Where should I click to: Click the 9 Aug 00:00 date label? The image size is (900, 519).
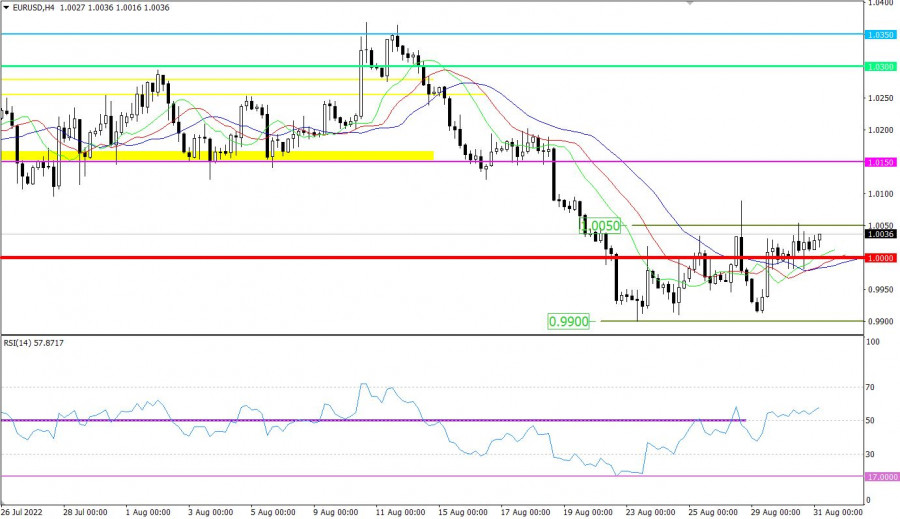(336, 512)
